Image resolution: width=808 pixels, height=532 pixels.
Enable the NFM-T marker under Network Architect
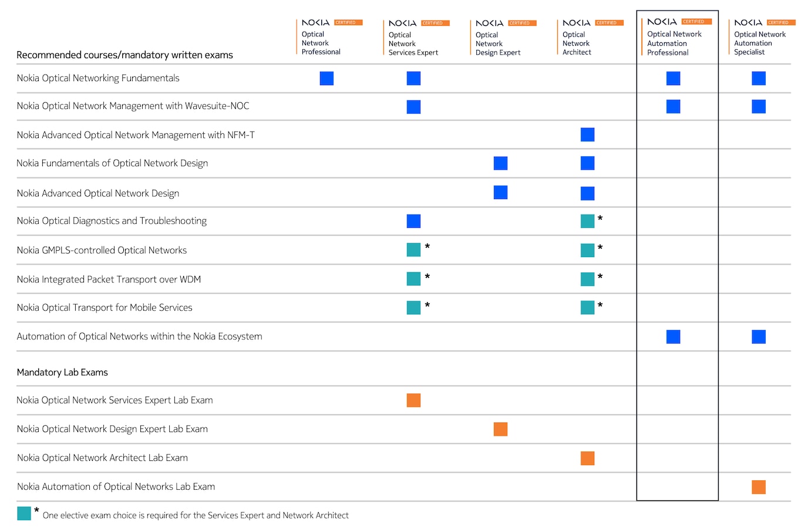coord(587,134)
